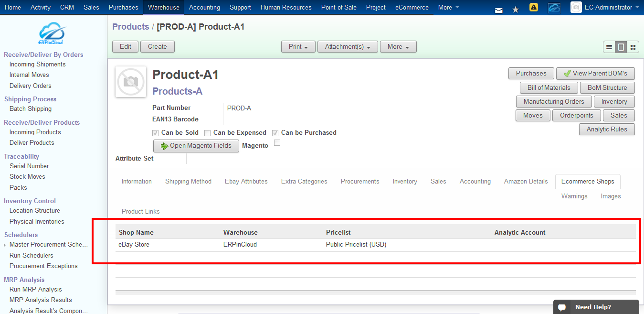Open the eCommerce menu
Viewport: 644px width, 314px height.
click(x=412, y=7)
